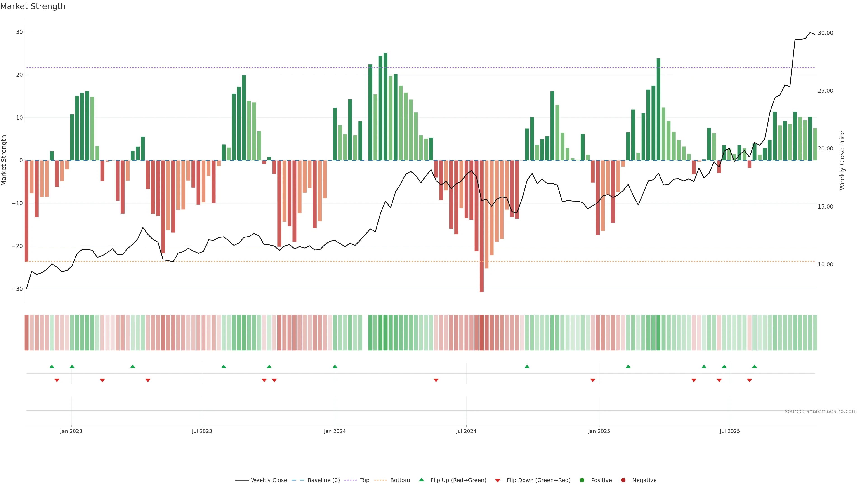Click the last red flip-down marker in the flip marker row
The height and width of the screenshot is (488, 868).
749,380
